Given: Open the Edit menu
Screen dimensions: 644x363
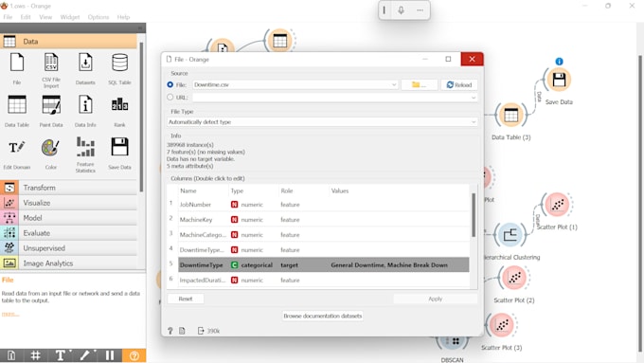Looking at the screenshot, I should (x=26, y=17).
